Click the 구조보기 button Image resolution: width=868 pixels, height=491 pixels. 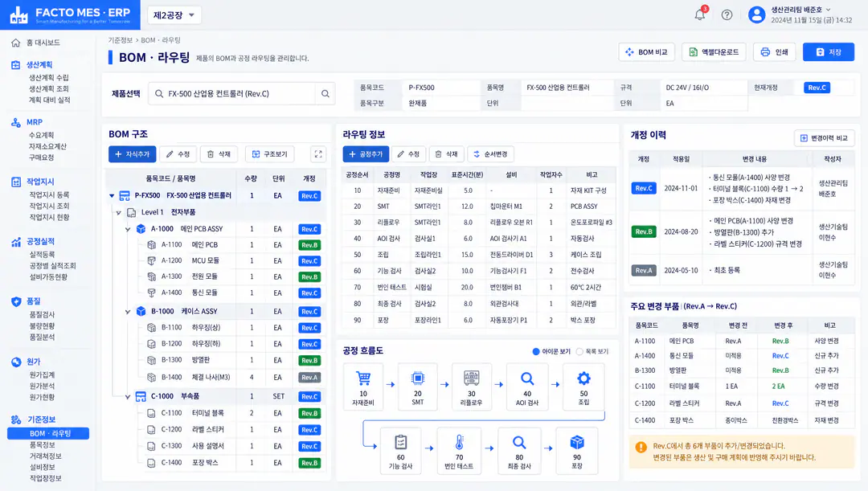(x=270, y=153)
